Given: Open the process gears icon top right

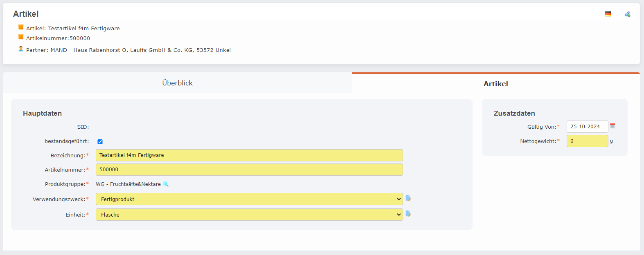Looking at the screenshot, I should click(627, 13).
